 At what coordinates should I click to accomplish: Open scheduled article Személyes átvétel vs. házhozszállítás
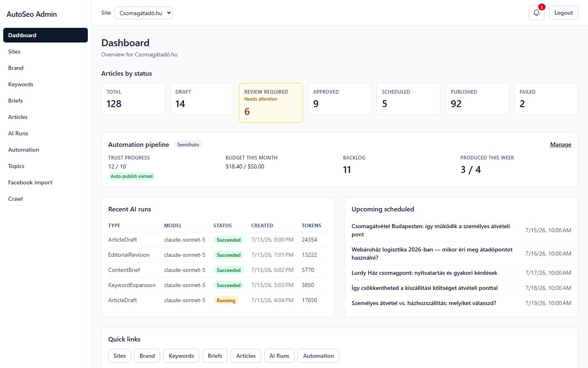pos(424,303)
